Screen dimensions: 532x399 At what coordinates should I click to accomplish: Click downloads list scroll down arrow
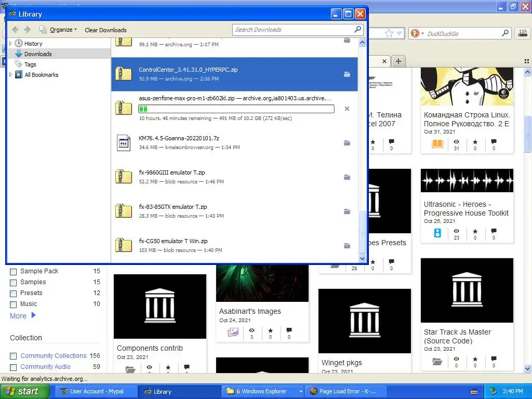coord(362,258)
